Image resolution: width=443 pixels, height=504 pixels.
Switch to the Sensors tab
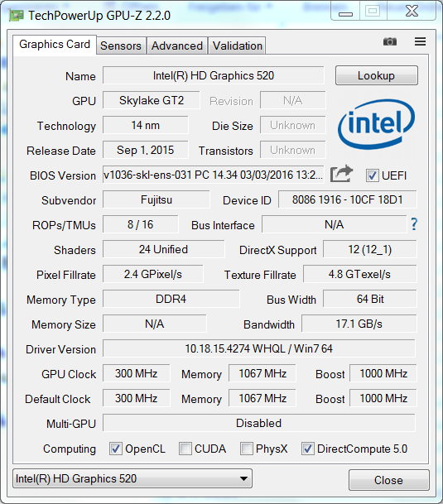(121, 46)
